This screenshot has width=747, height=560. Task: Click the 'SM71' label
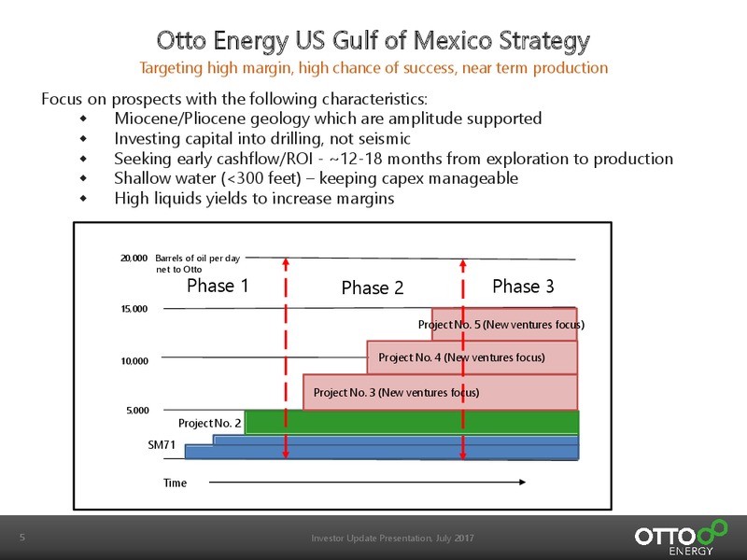(x=162, y=445)
